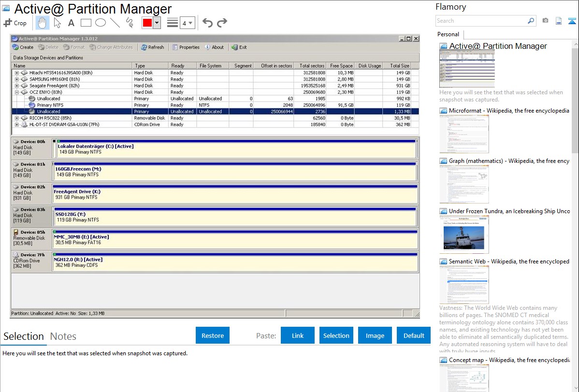The height and width of the screenshot is (392, 579).
Task: Click Create in the Partition Manager toolbar
Action: pos(23,47)
